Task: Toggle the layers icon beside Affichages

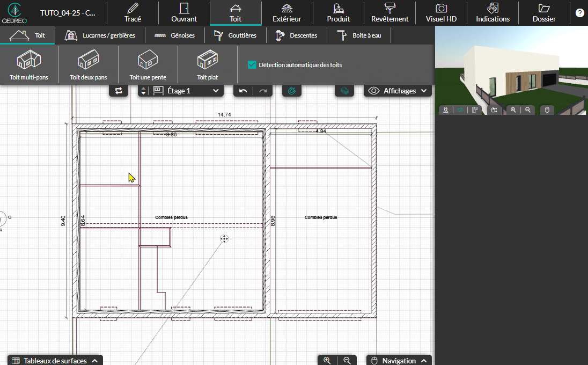Action: tap(344, 91)
